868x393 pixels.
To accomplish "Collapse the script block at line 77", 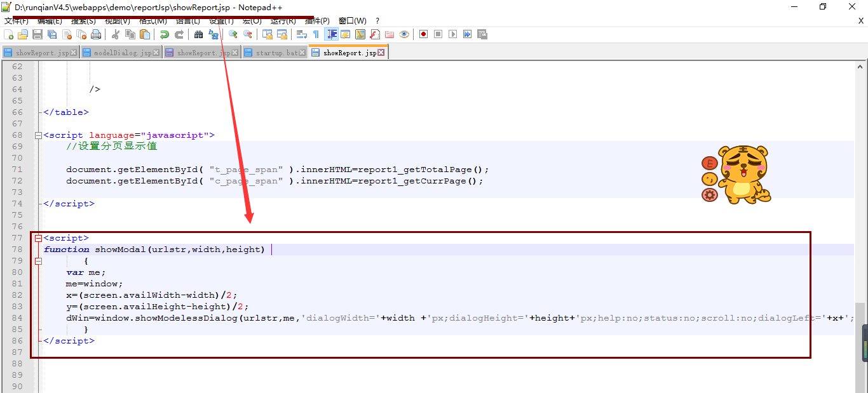I will pyautogui.click(x=38, y=238).
